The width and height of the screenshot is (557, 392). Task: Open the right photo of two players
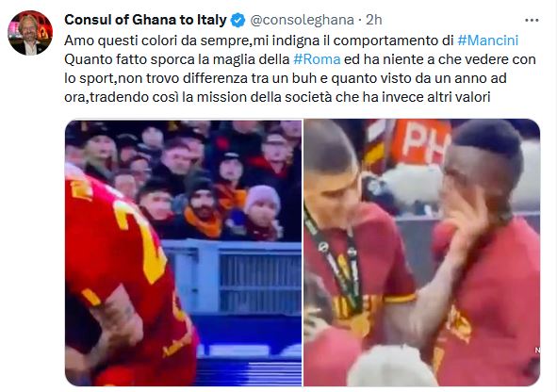(422, 253)
